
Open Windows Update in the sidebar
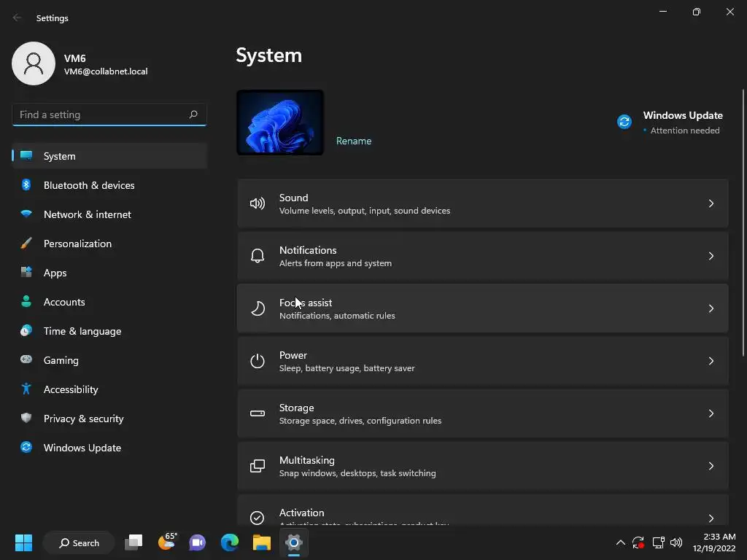click(x=109, y=448)
